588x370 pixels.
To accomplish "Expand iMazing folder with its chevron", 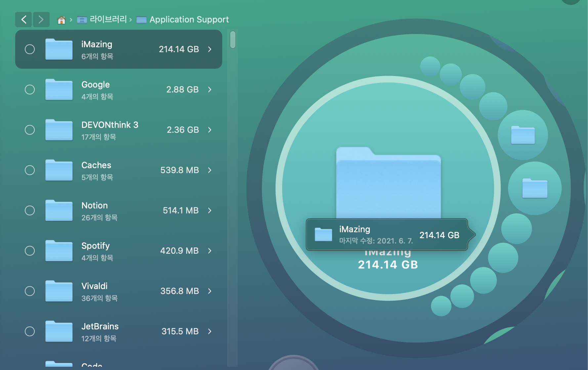I will tap(210, 49).
